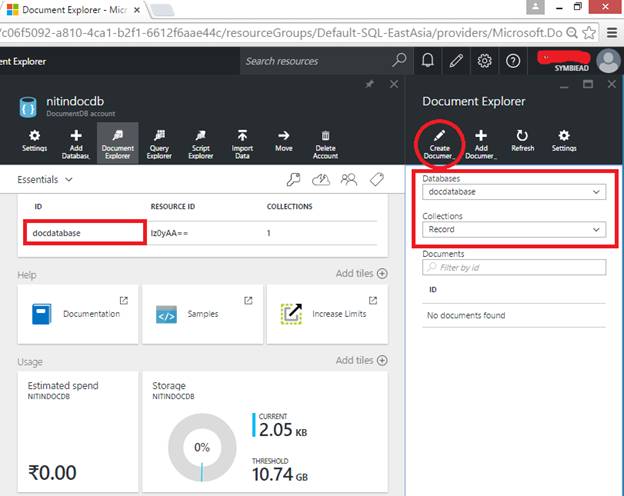Open the keys icon in Essentials bar
The image size is (624, 496).
(293, 180)
